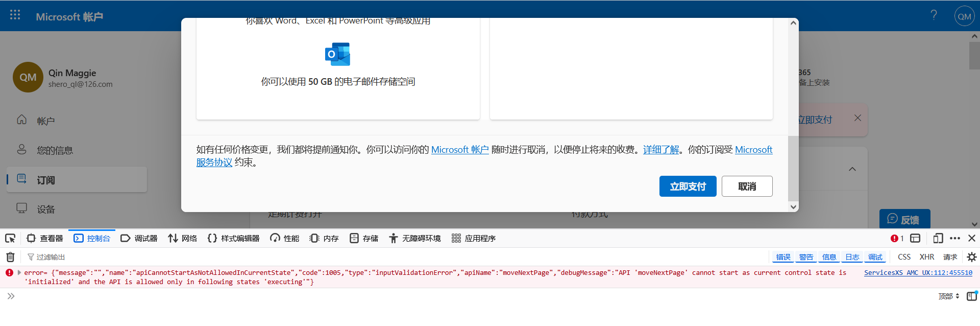Click the Outlook icon in the dialog
The image size is (980, 326).
(337, 54)
